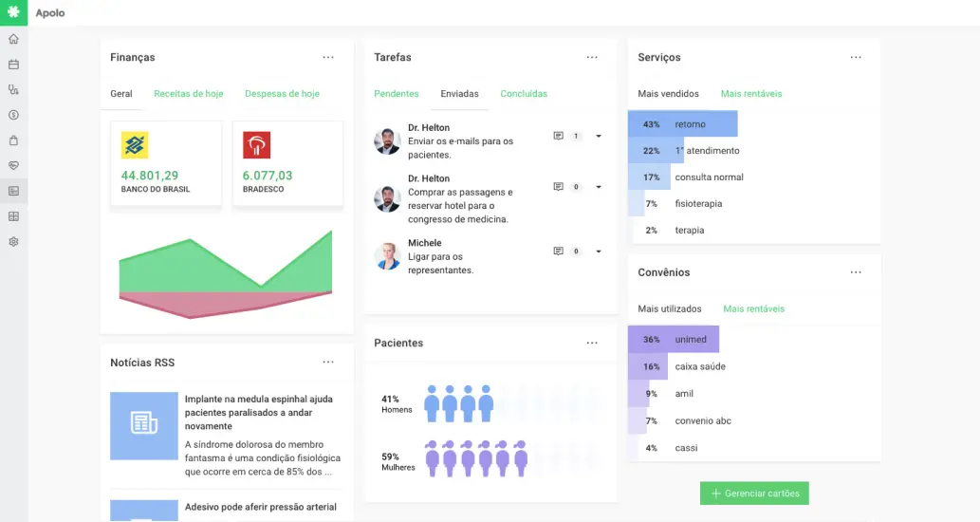Switch to Pendentes tasks tab

tap(397, 94)
